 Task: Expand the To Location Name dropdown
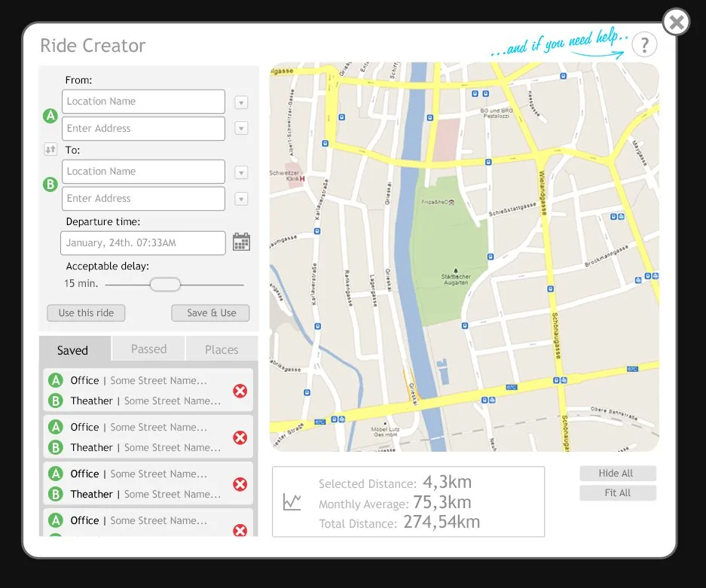click(241, 172)
